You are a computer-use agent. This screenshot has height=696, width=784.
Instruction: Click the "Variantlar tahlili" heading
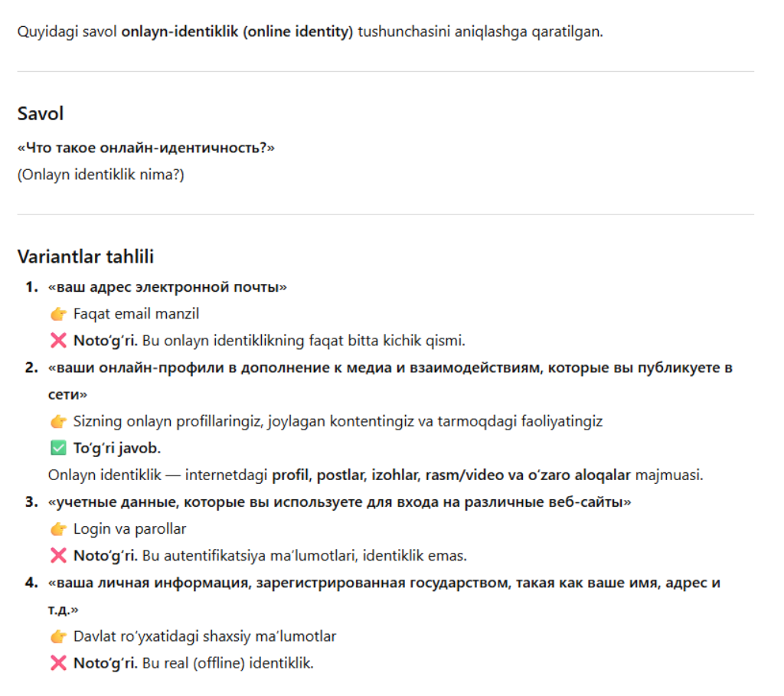(86, 257)
